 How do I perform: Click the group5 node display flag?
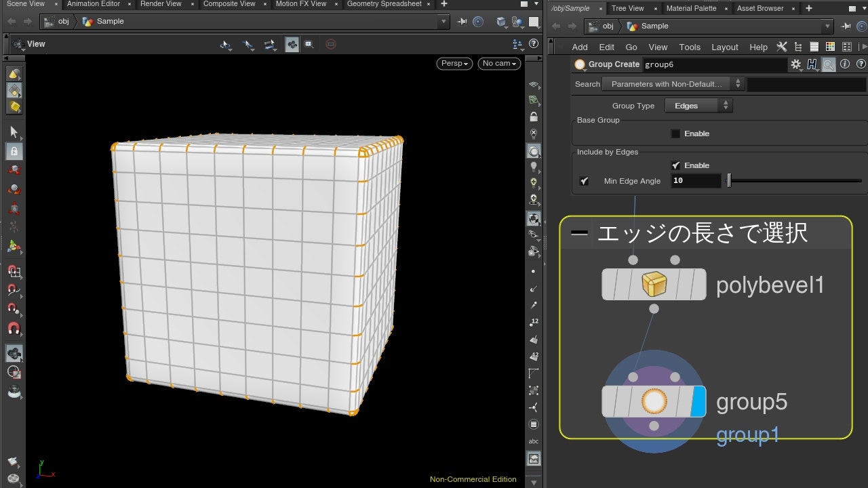click(698, 401)
